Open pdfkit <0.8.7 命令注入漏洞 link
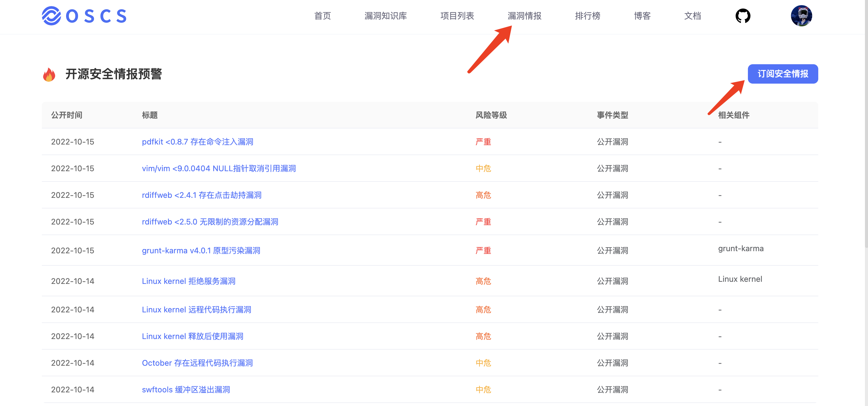Screen dimensions: 868x406 click(x=197, y=142)
